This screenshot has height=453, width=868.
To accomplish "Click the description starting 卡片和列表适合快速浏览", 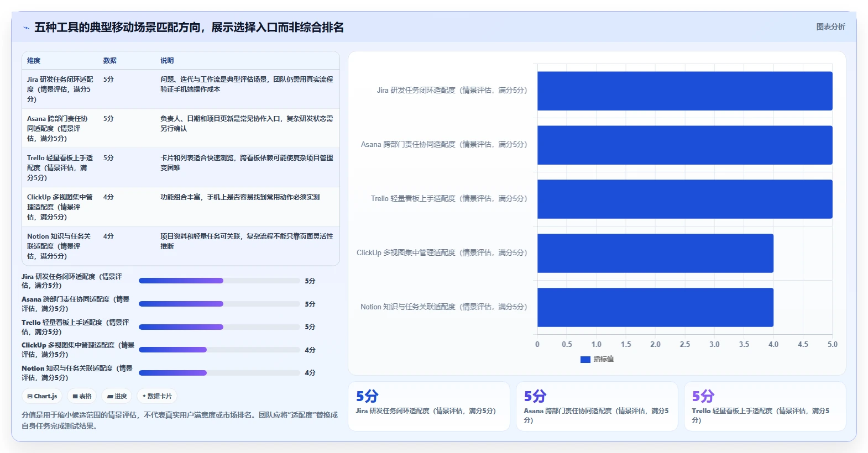I will tap(247, 163).
